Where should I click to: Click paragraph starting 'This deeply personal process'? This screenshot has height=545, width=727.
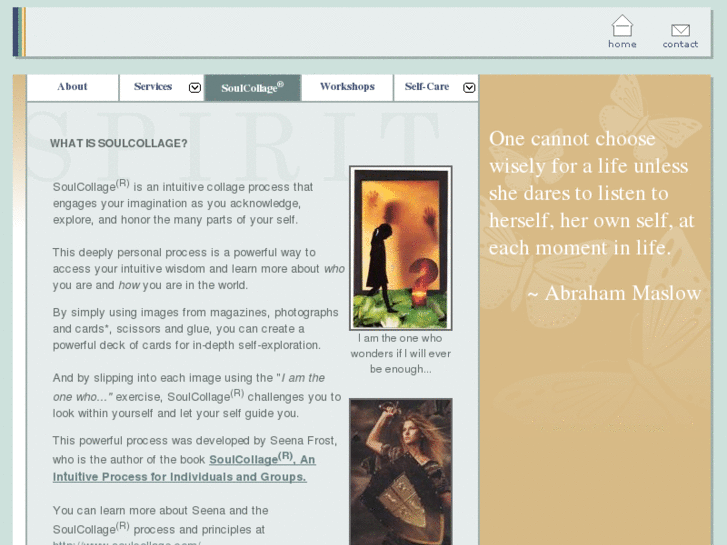[198, 269]
